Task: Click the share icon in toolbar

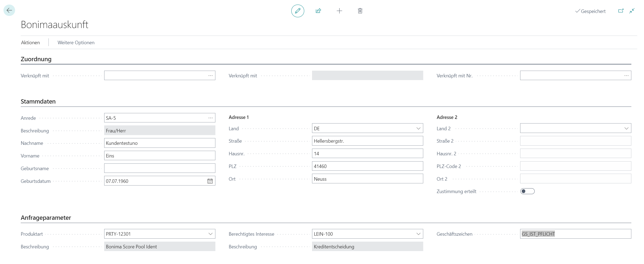Action: (318, 11)
